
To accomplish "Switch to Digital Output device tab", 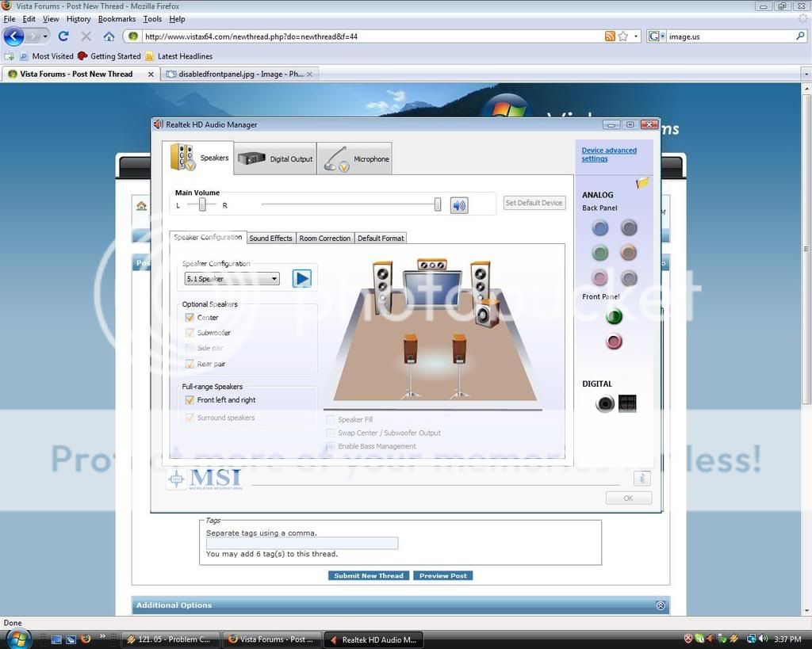I will tap(275, 159).
